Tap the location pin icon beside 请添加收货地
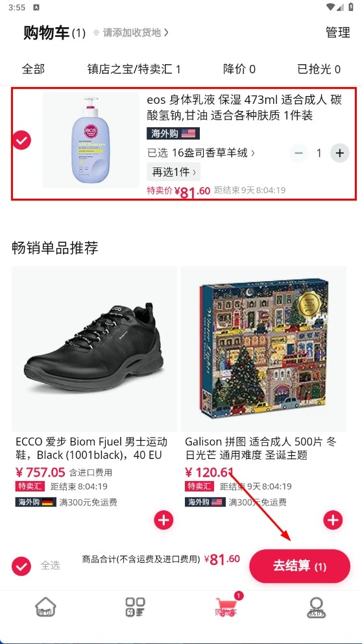This screenshot has width=362, height=644. click(97, 33)
